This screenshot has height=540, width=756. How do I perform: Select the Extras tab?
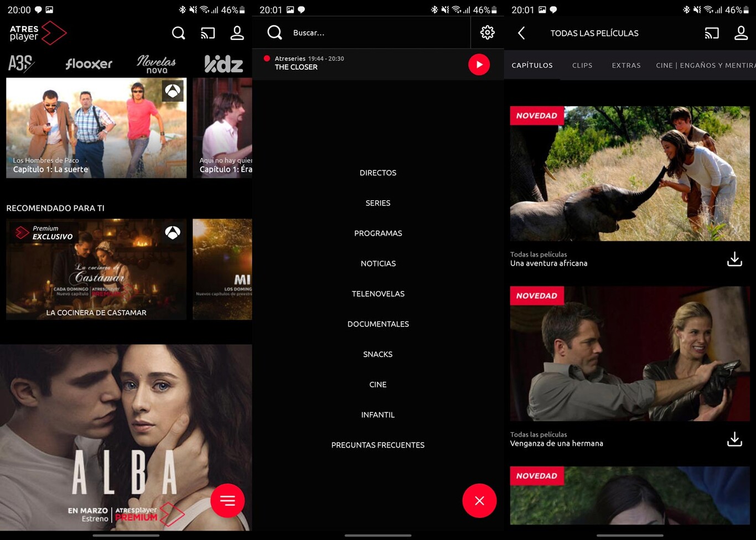pos(626,65)
